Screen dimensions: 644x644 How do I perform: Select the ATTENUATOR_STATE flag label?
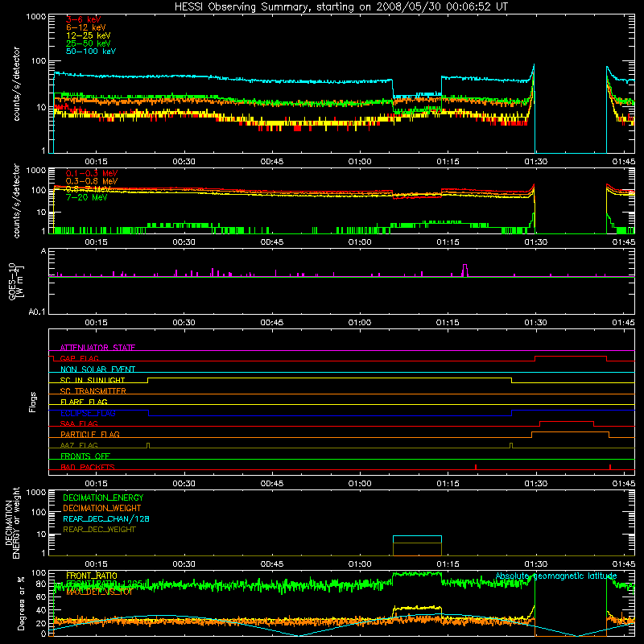(97, 348)
